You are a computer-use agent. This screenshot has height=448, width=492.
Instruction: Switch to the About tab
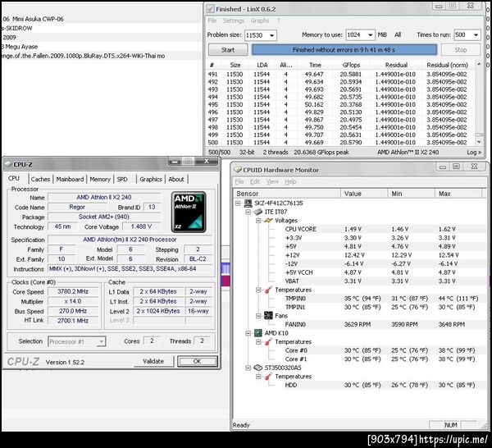176,179
